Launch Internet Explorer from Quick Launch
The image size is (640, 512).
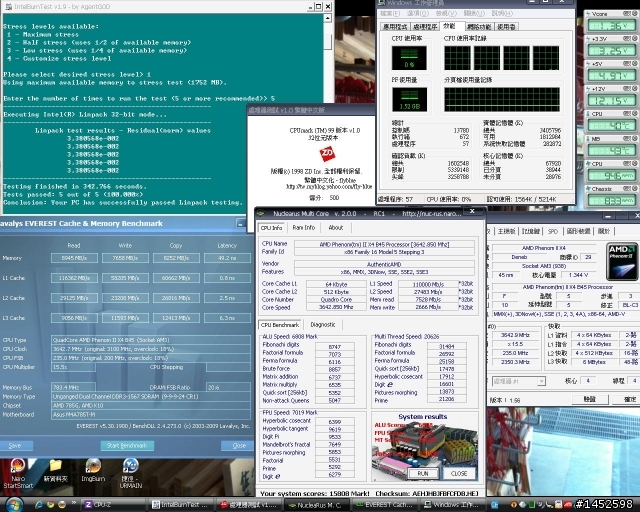pyautogui.click(x=39, y=505)
